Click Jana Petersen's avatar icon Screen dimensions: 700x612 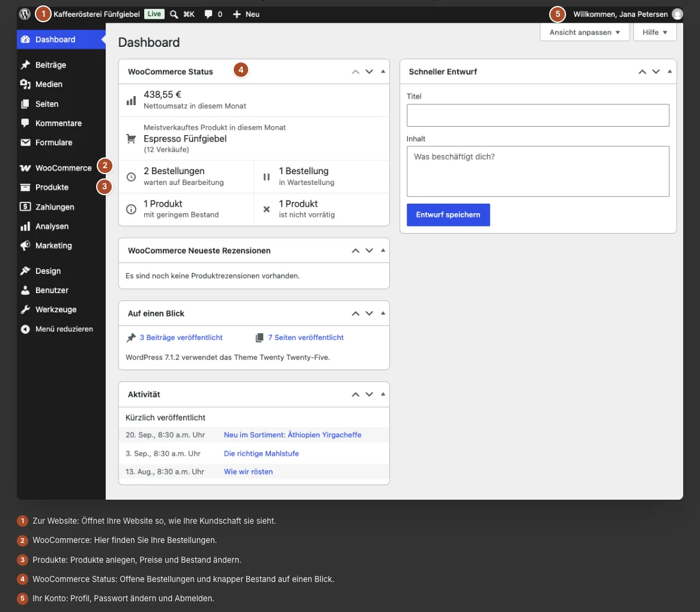[x=677, y=14]
